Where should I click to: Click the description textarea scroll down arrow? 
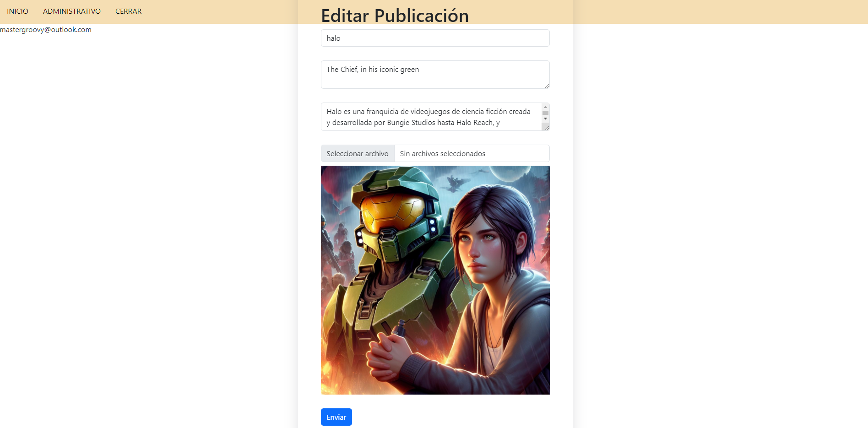click(545, 119)
